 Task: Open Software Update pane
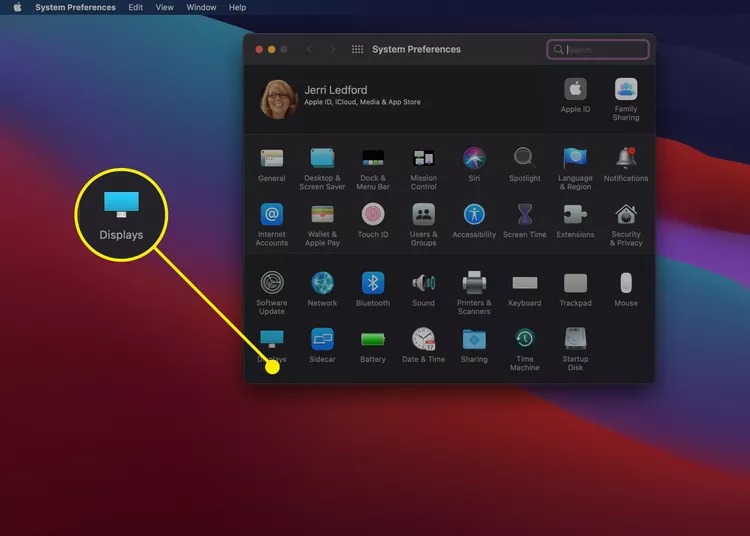272,293
